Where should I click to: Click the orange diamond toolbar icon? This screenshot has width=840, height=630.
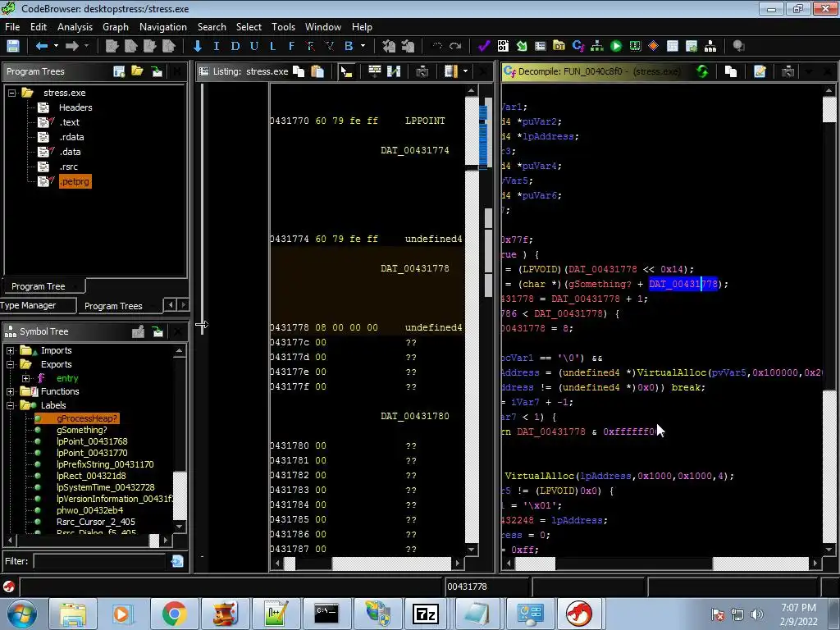click(x=653, y=46)
